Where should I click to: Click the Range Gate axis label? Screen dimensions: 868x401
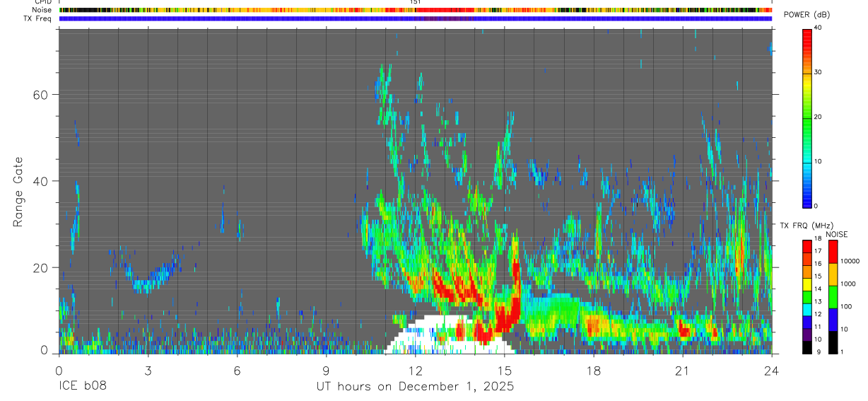pos(18,192)
